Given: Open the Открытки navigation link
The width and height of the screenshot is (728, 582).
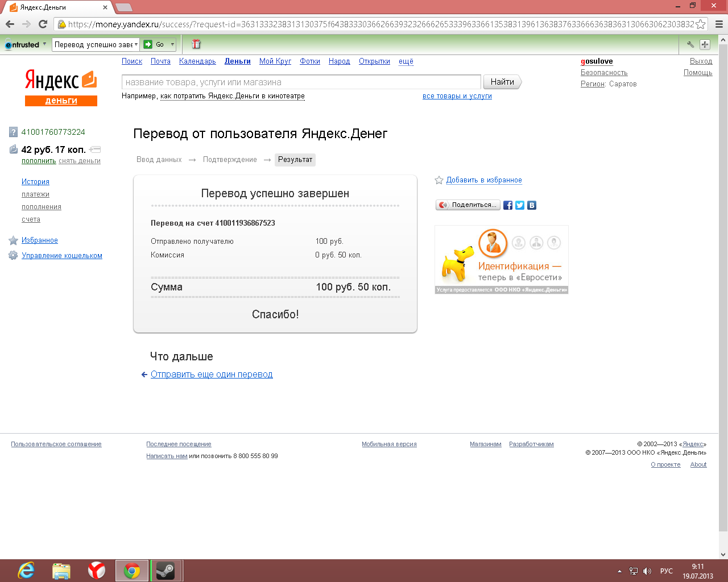Looking at the screenshot, I should click(x=374, y=61).
